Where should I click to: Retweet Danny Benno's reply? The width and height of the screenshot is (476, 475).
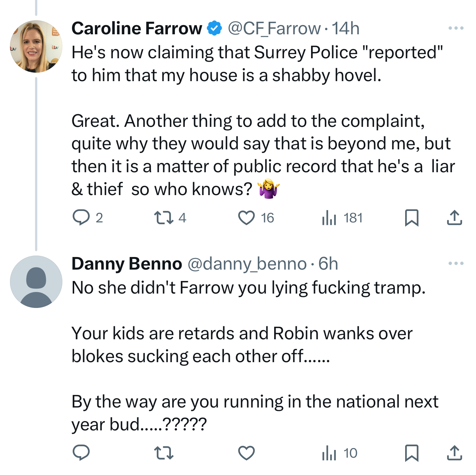(x=163, y=453)
